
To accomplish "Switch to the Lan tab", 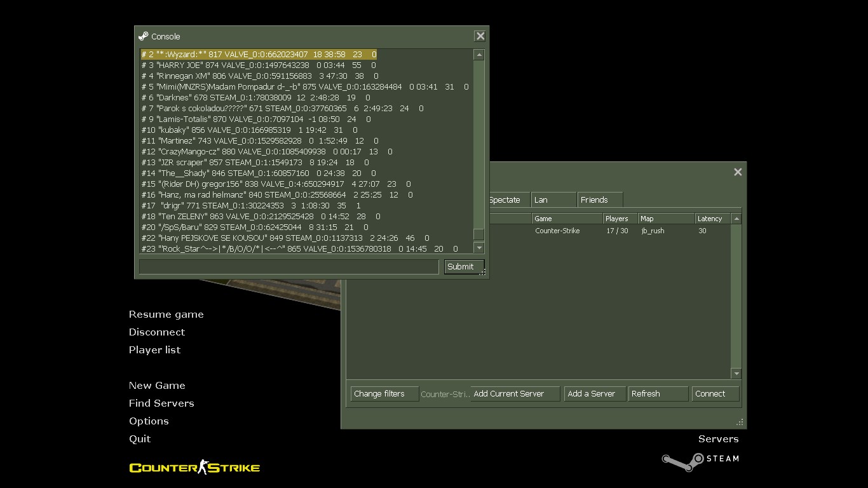I will (x=553, y=200).
